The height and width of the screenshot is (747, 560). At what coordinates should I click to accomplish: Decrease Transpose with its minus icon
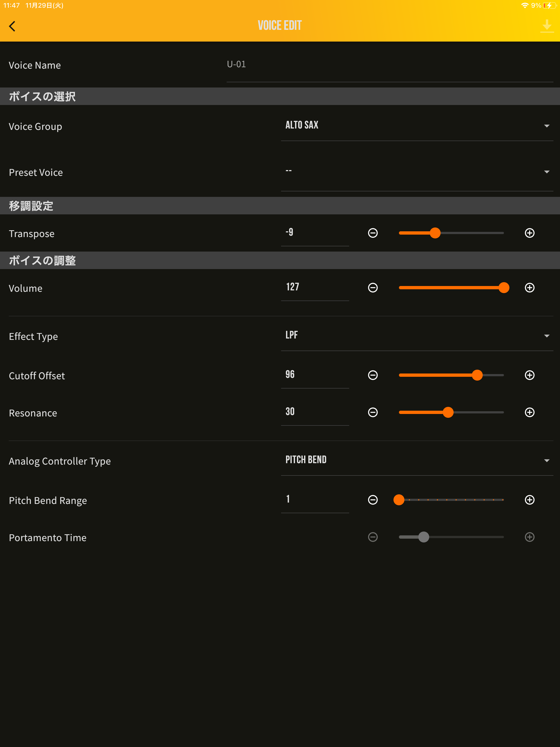point(372,233)
